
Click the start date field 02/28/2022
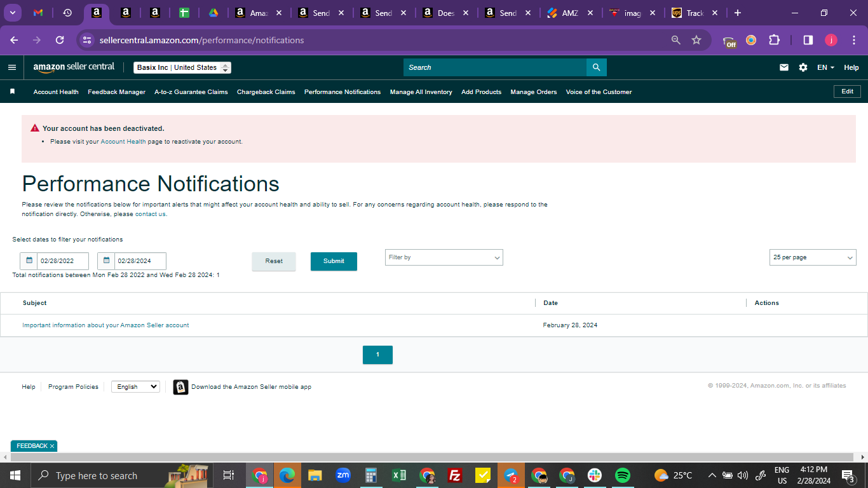62,261
